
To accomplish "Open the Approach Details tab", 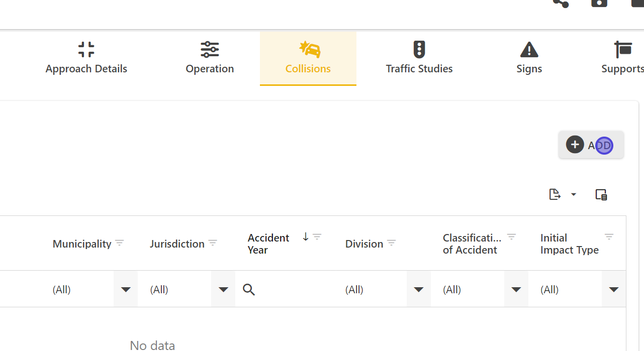I will pyautogui.click(x=86, y=58).
